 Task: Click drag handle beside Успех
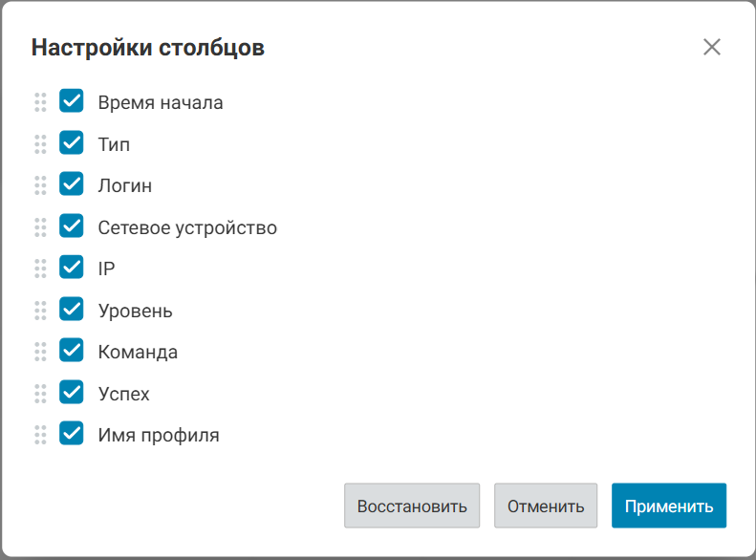(40, 394)
